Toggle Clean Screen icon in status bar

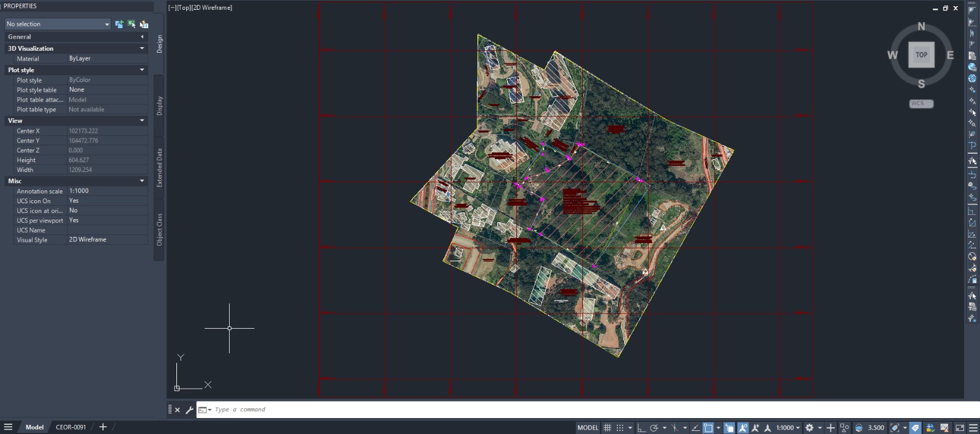(x=960, y=428)
